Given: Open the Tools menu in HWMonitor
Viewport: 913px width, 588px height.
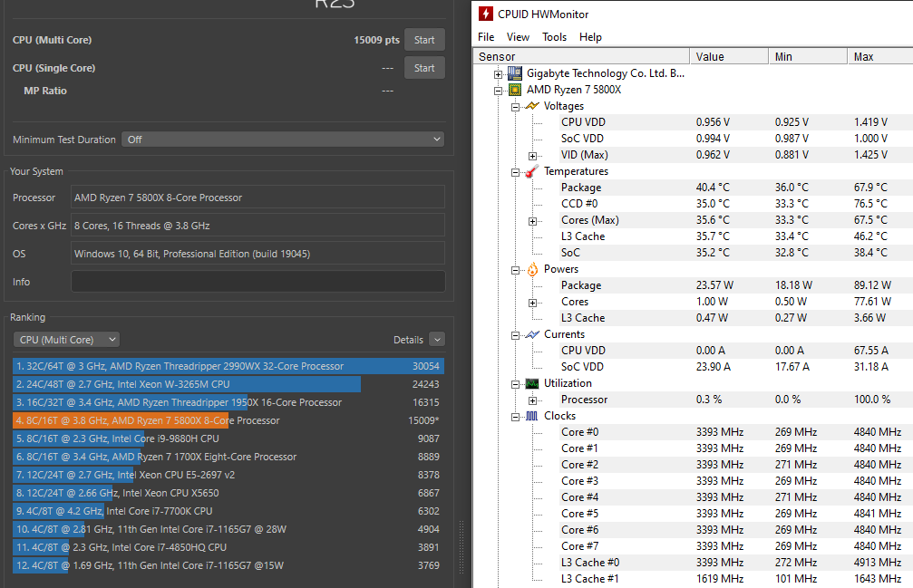Looking at the screenshot, I should click(x=554, y=37).
